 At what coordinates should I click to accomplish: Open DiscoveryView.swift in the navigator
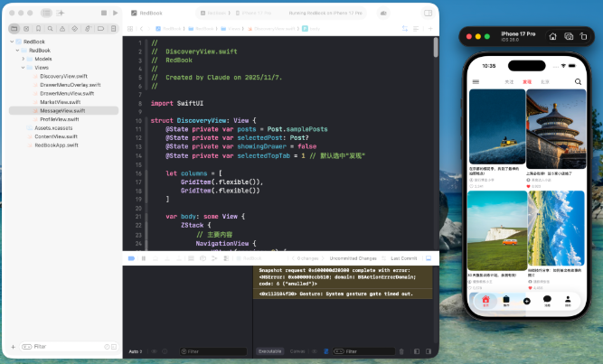point(63,76)
